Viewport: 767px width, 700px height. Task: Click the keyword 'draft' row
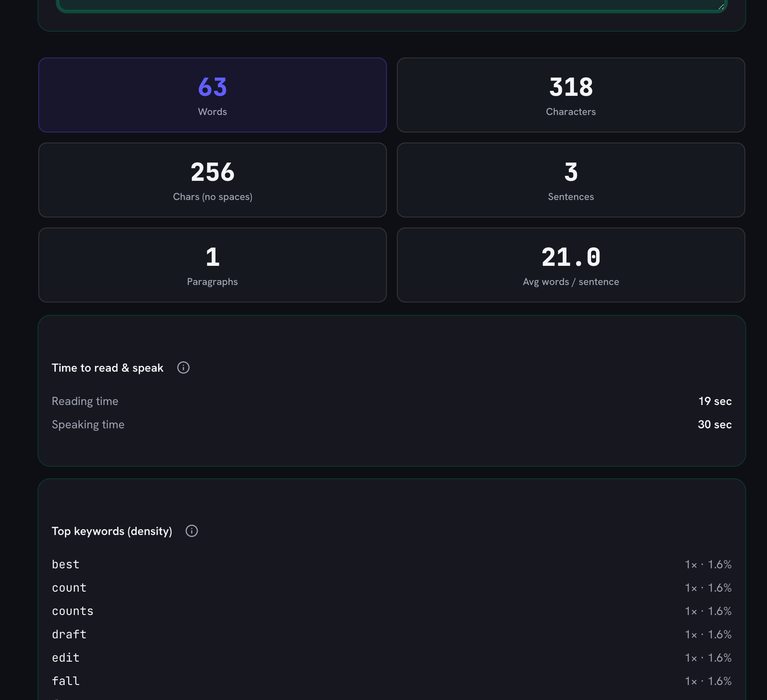[x=392, y=634]
